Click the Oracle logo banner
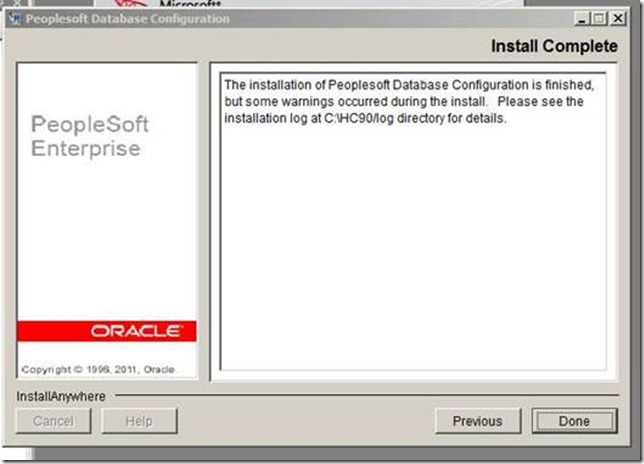 pos(106,331)
